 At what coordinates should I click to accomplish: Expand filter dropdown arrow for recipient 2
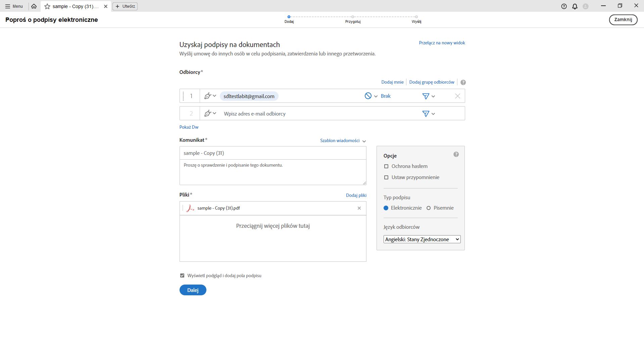433,114
